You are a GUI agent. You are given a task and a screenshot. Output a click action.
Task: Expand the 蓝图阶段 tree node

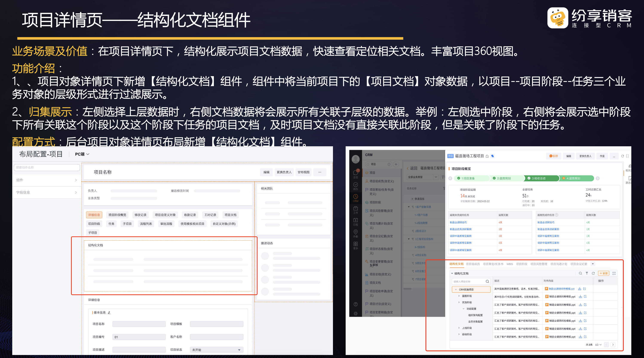pos(459,296)
